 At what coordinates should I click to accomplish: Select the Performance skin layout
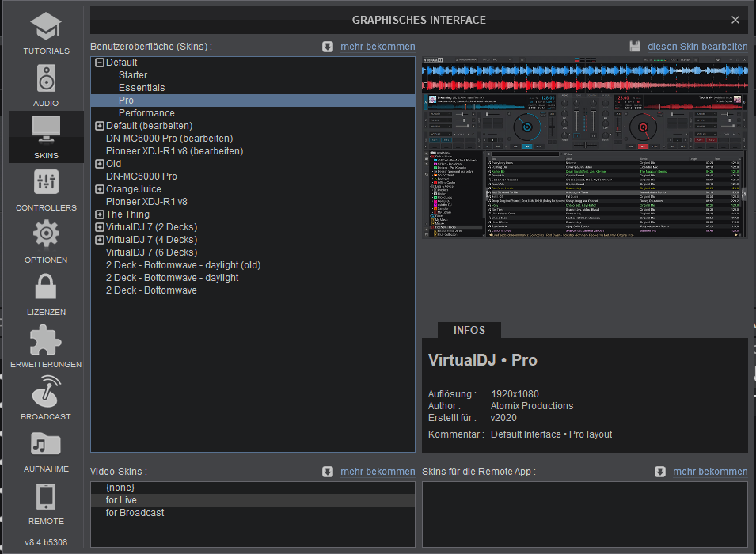pos(253,113)
